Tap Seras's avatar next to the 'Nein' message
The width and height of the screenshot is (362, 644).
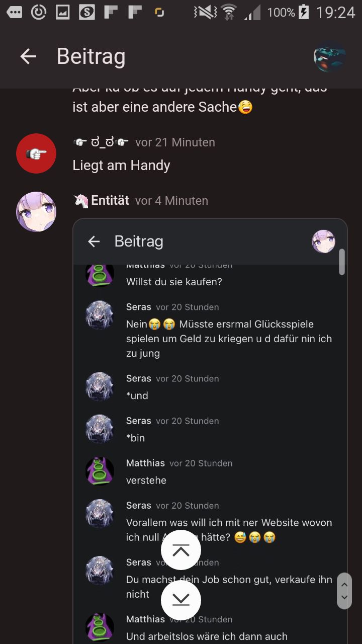[100, 315]
